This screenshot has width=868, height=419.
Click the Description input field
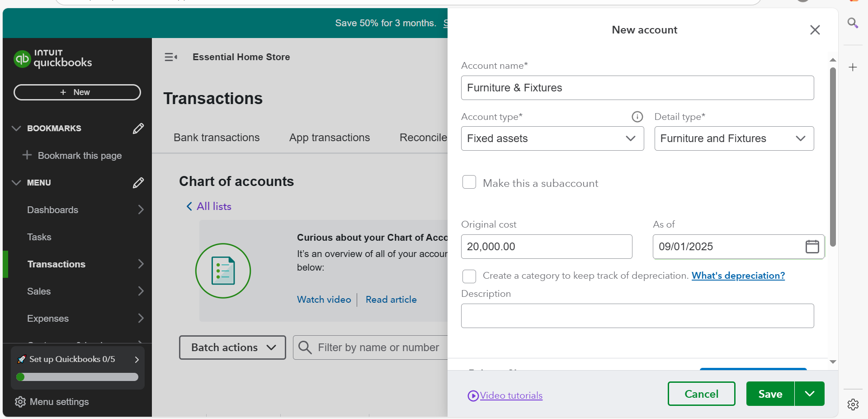click(637, 316)
